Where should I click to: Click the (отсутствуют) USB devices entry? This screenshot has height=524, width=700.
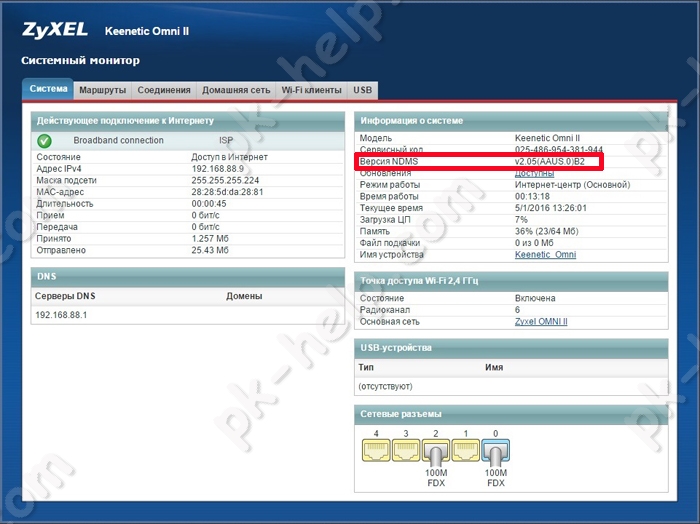(x=385, y=386)
